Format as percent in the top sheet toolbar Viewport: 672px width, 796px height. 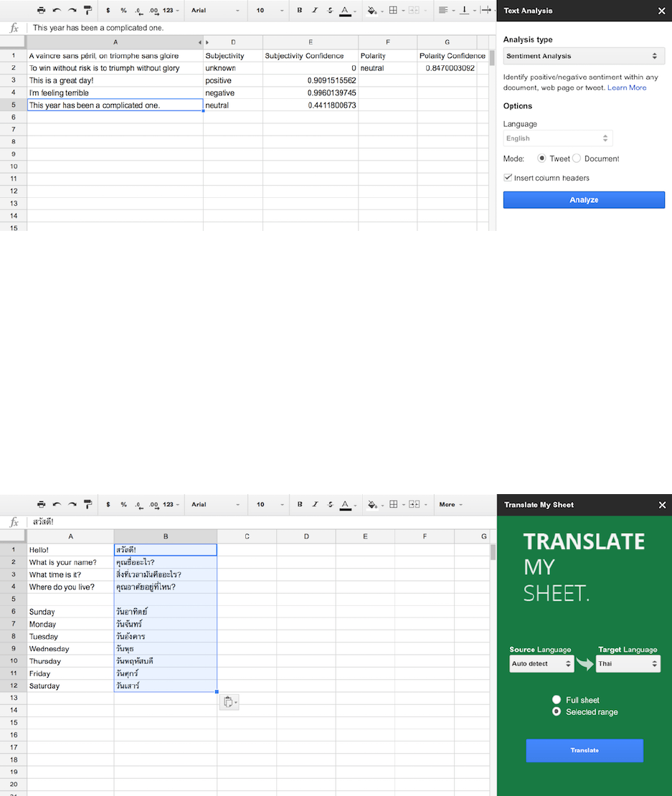click(x=124, y=10)
